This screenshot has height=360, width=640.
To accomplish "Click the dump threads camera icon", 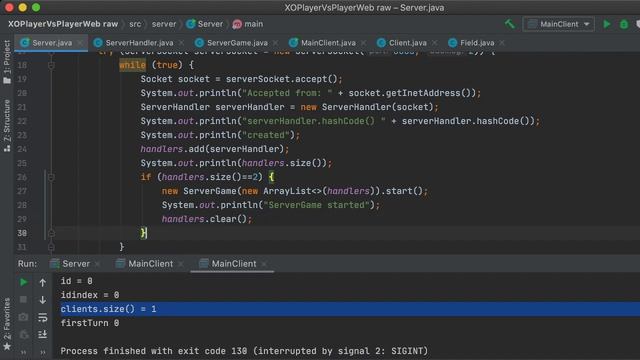I will 24,317.
